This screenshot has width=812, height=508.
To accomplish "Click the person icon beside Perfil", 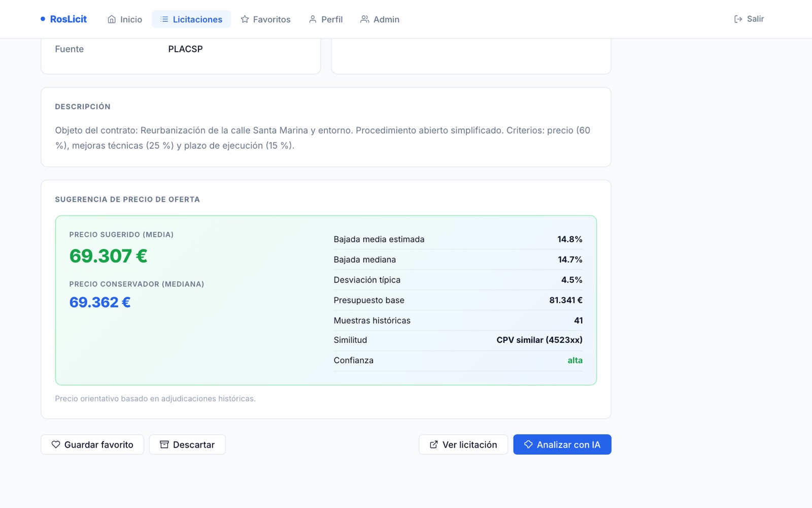I will [x=313, y=19].
